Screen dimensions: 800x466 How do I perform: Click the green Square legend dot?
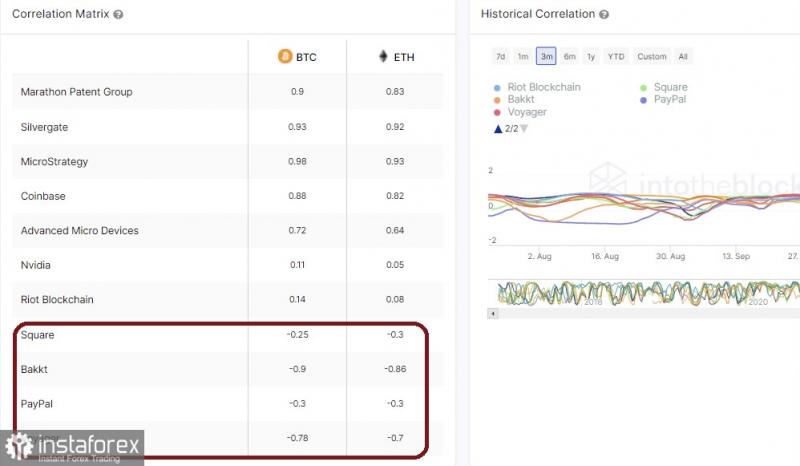coord(644,88)
